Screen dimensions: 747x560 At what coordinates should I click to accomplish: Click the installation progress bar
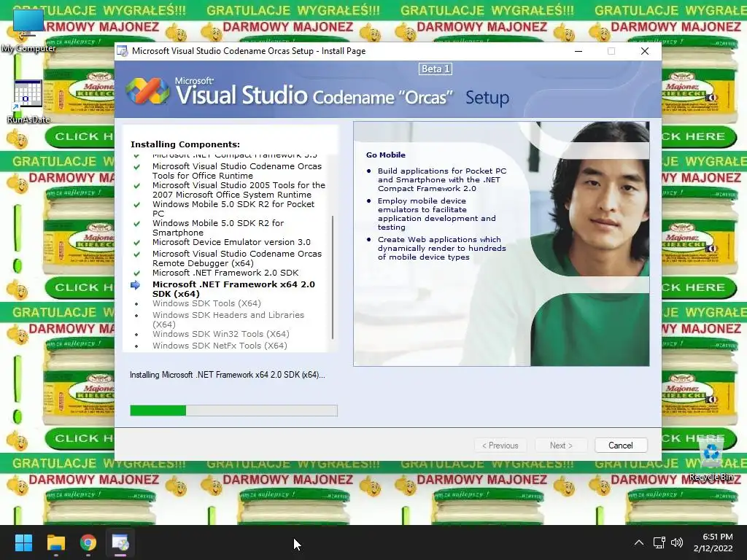tap(234, 411)
